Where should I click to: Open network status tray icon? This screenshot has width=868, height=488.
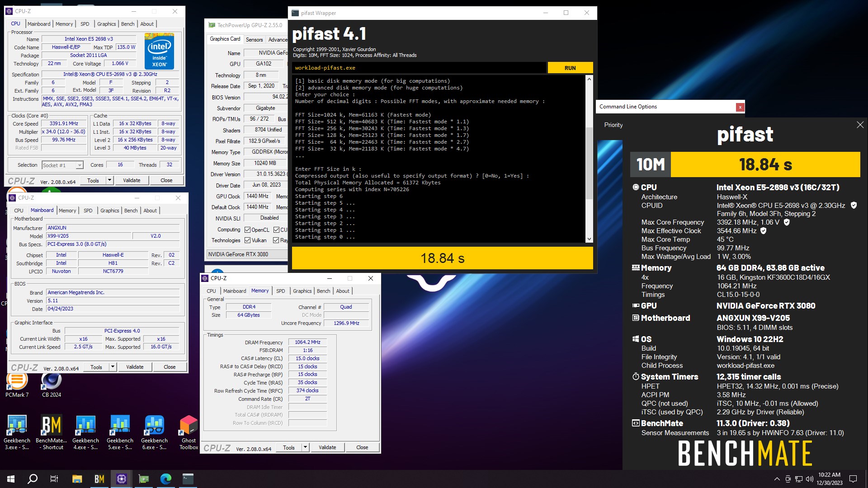pos(799,479)
